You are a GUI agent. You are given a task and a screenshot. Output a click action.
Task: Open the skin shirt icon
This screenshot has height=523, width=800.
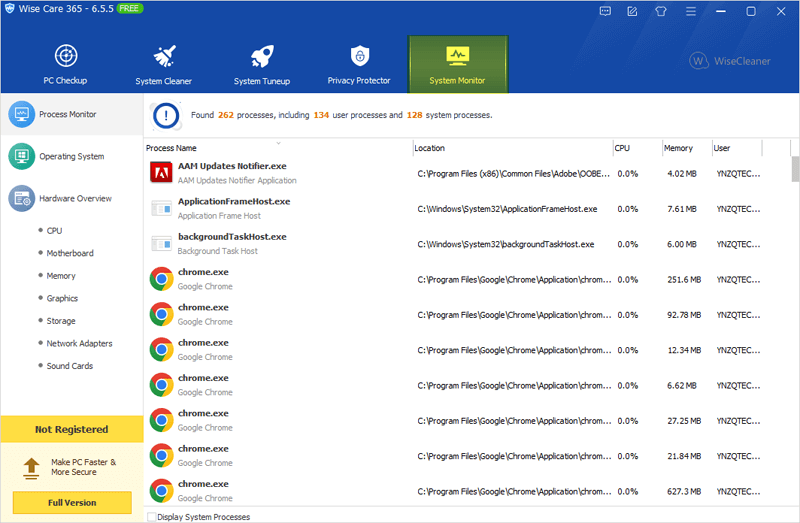[661, 11]
